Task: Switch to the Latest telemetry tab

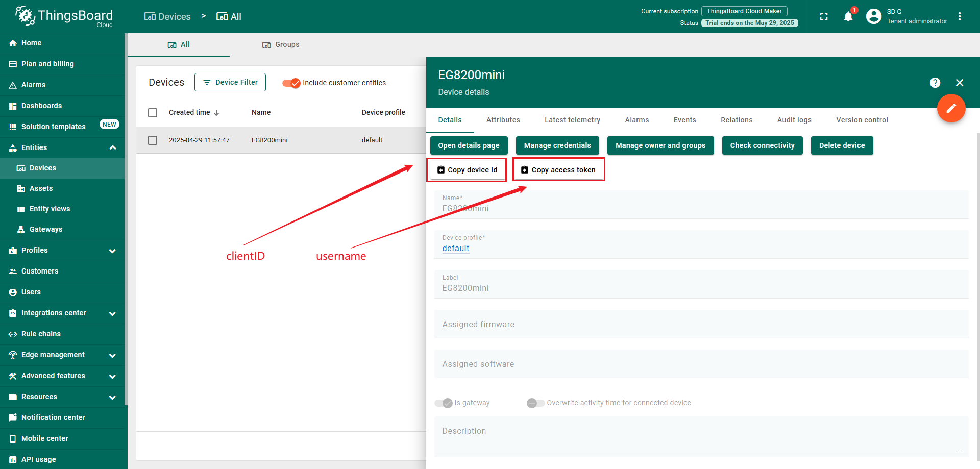Action: coord(572,120)
